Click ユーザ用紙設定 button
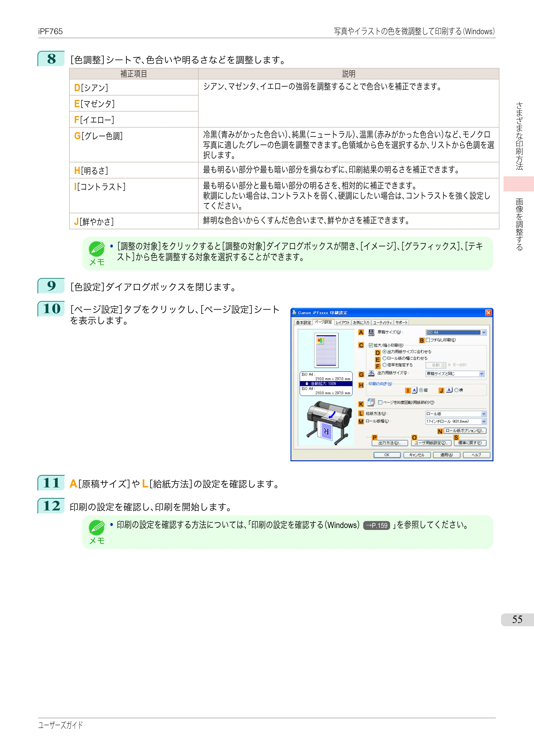Screen dimensions: 534x756 pyautogui.click(x=431, y=443)
